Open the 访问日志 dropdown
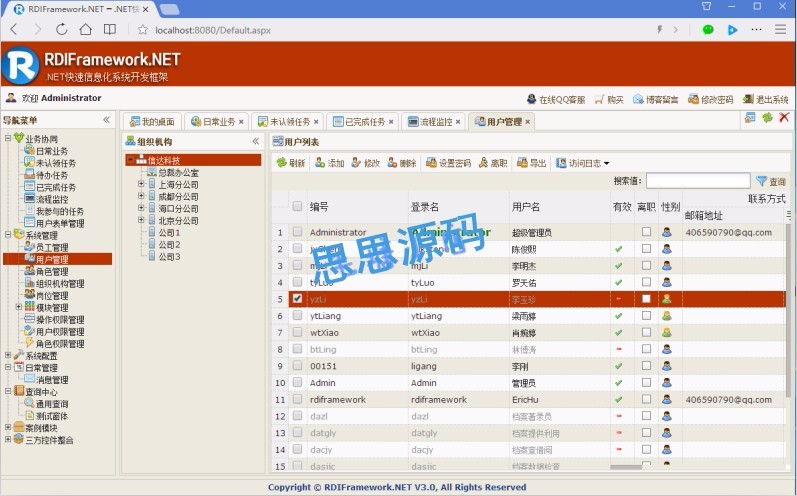This screenshot has height=496, width=797. [x=583, y=163]
